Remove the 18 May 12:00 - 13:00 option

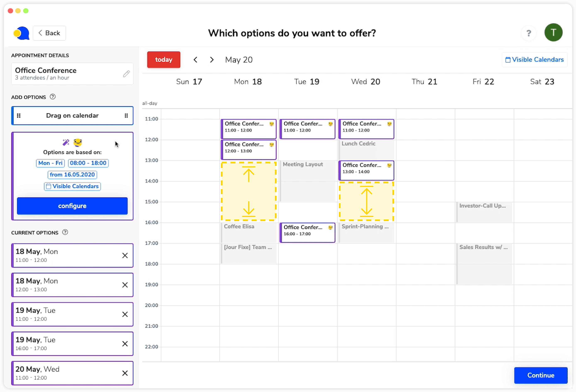pos(125,285)
